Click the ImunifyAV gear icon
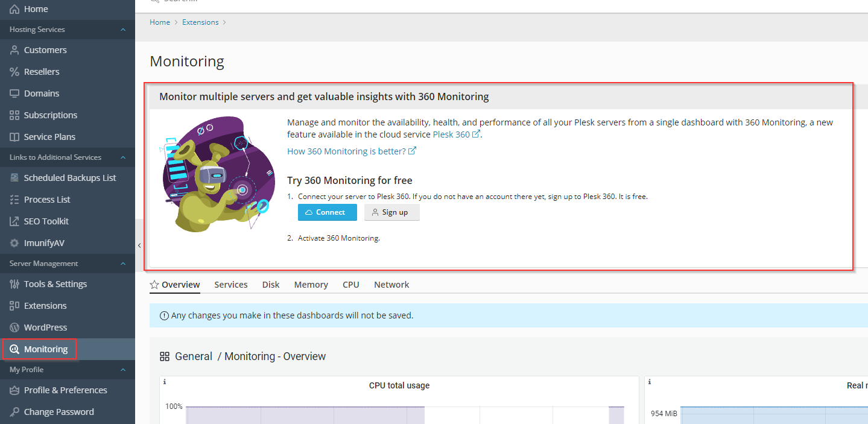Screen dimensions: 868x424 pyautogui.click(x=14, y=243)
